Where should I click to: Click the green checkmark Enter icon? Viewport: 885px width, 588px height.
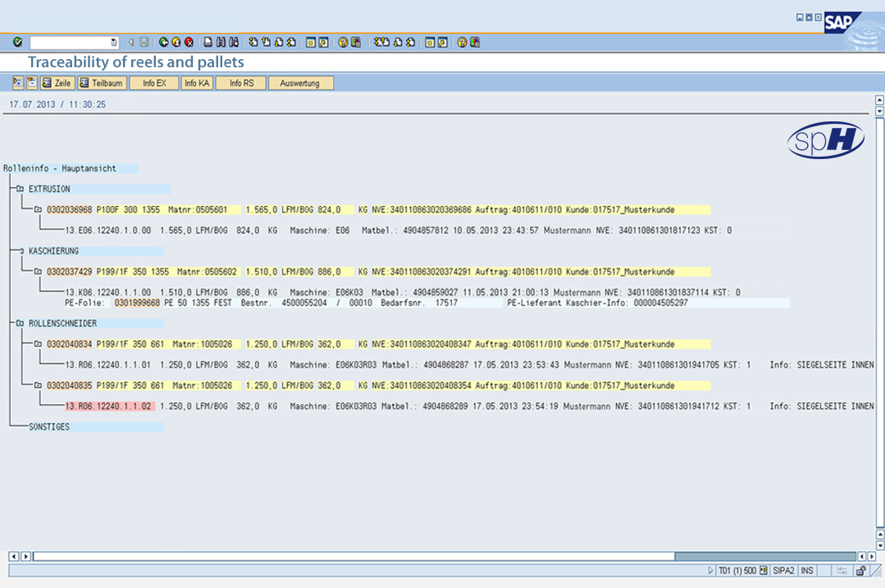click(x=17, y=42)
